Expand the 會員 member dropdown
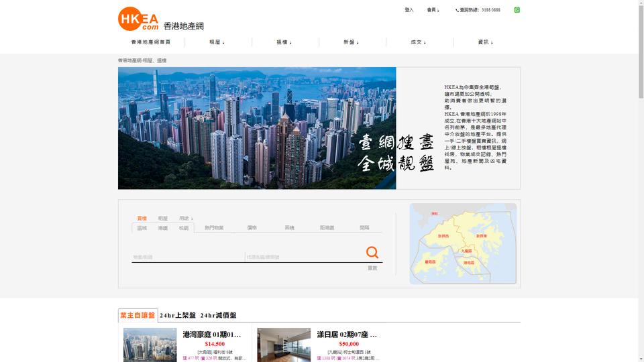This screenshot has width=644, height=362. [x=433, y=10]
